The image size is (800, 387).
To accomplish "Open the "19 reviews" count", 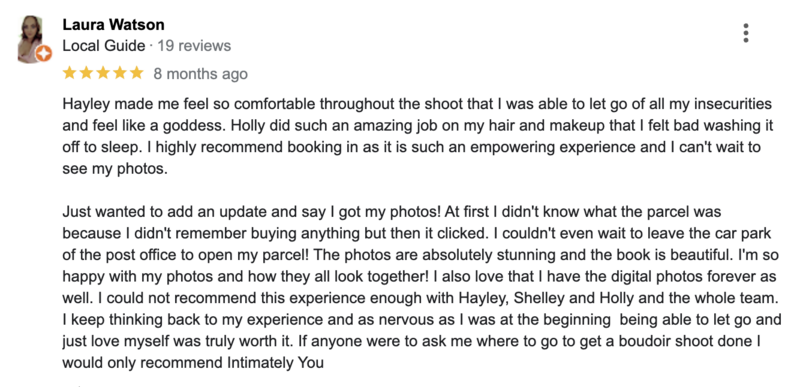I will (194, 46).
